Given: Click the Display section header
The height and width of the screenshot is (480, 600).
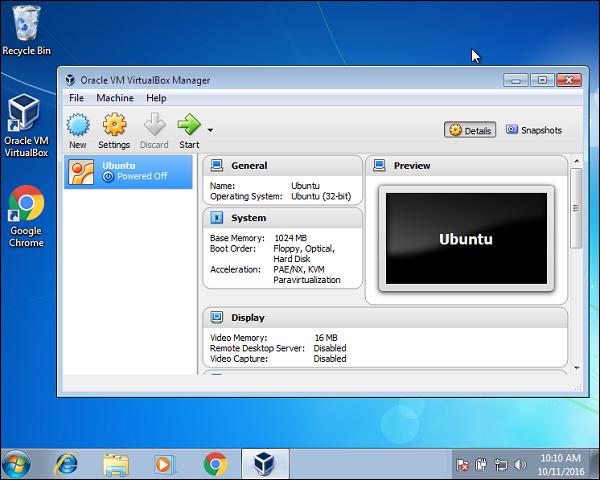Looking at the screenshot, I should click(x=248, y=318).
